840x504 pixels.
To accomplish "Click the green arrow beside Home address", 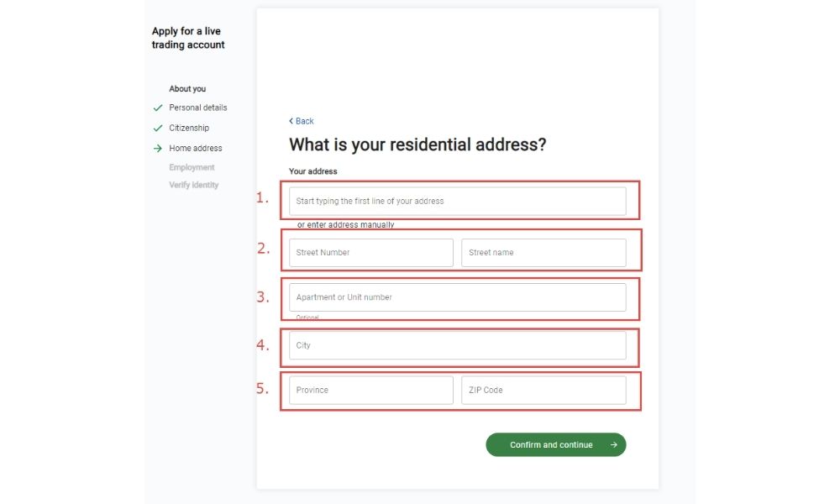I will (158, 149).
